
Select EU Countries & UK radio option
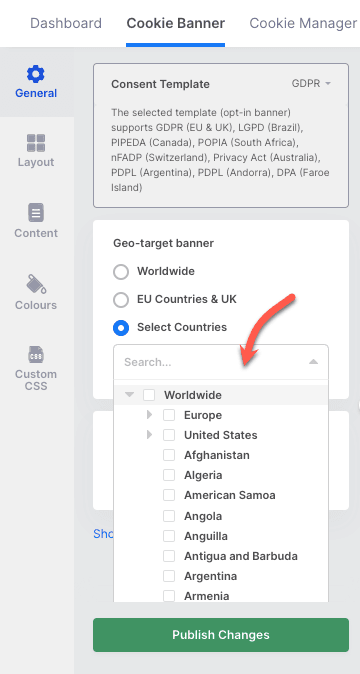pyautogui.click(x=121, y=300)
